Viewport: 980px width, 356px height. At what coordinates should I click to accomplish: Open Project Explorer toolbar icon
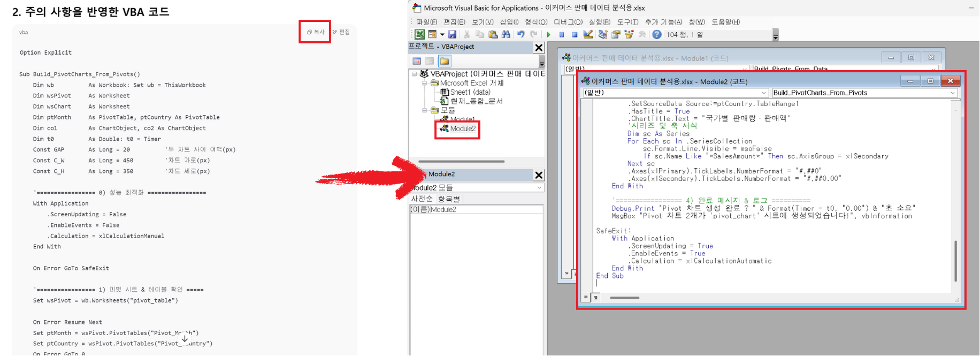pos(603,34)
